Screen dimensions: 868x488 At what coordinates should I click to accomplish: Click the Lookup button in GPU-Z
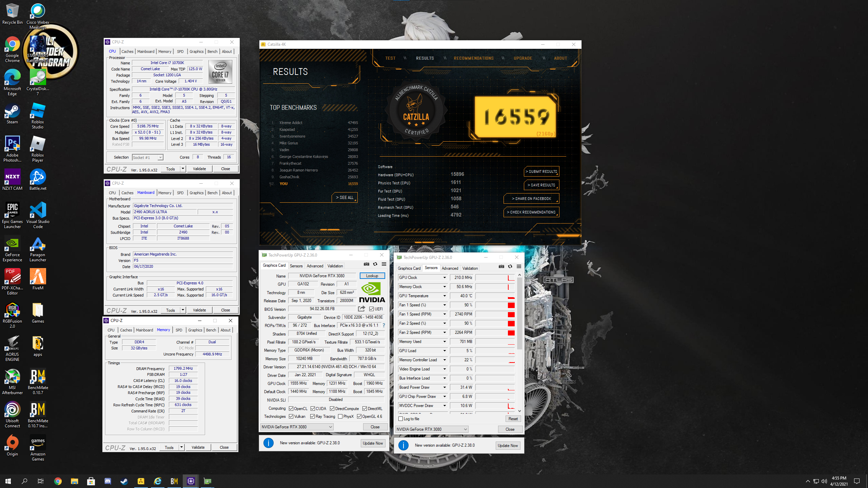(x=372, y=276)
